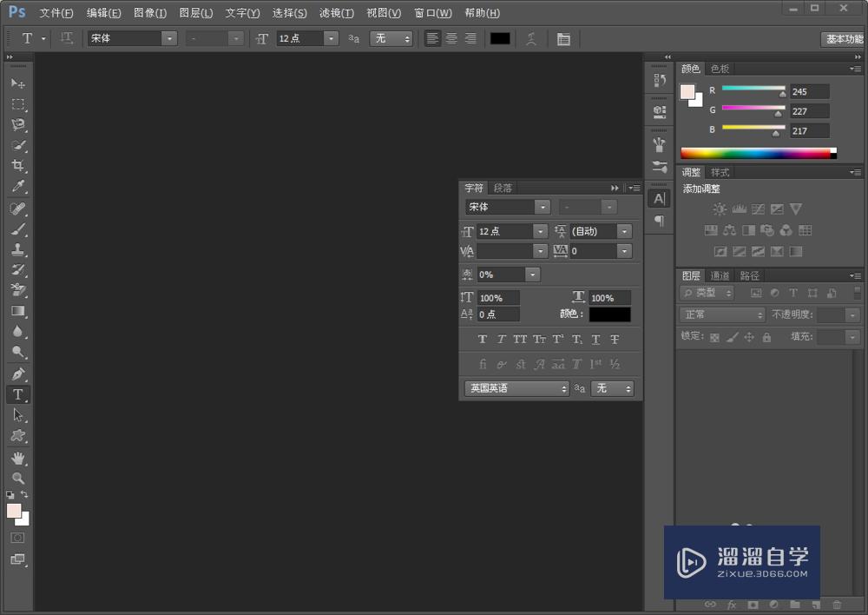Screen dimensions: 868x615
Task: Open the Character panel dock icon
Action: [x=659, y=199]
